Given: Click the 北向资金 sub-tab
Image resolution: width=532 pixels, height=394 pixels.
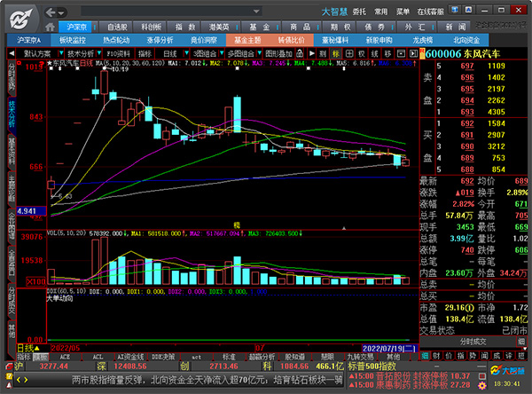Looking at the screenshot, I should pyautogui.click(x=466, y=40).
